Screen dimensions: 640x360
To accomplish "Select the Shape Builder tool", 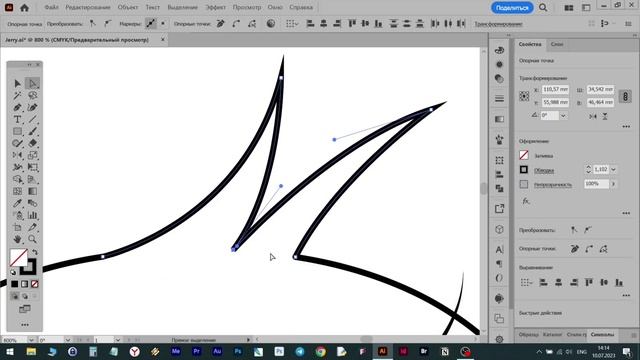I will coord(17,179).
